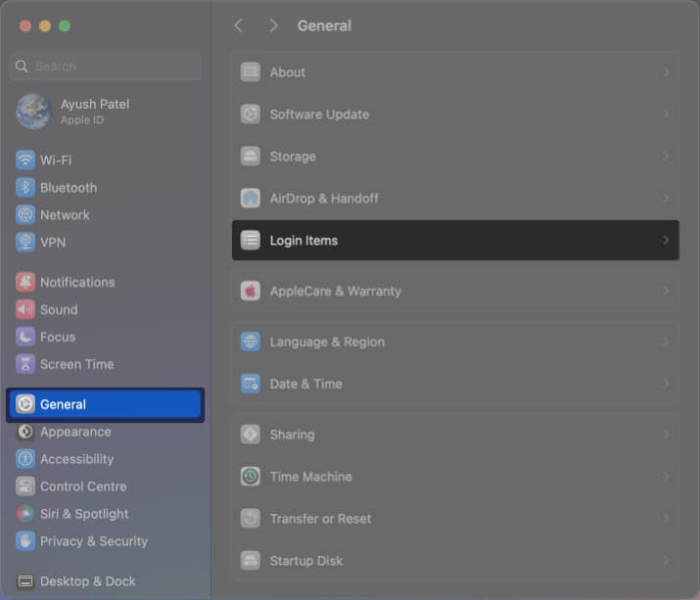Viewport: 700px width, 600px height.
Task: Click the Accessibility icon in sidebar
Action: tap(25, 459)
